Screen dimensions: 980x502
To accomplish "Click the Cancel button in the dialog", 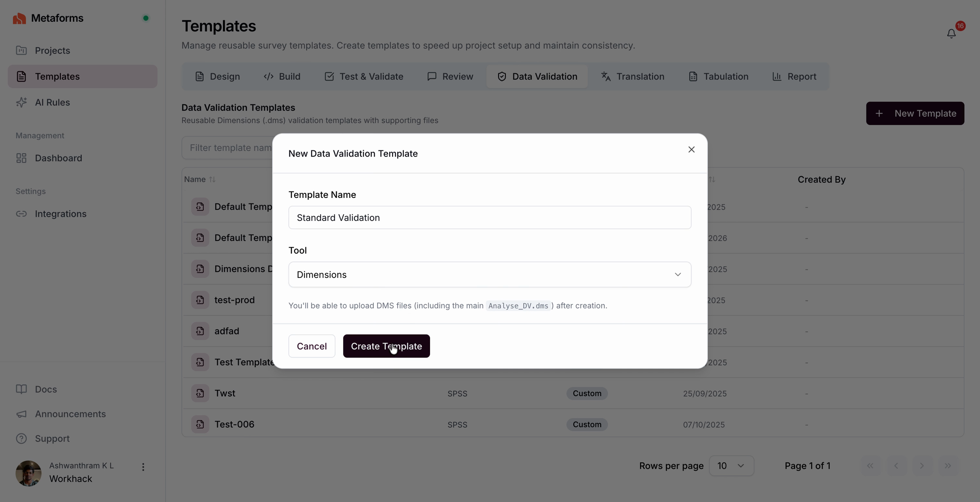I will click(311, 346).
